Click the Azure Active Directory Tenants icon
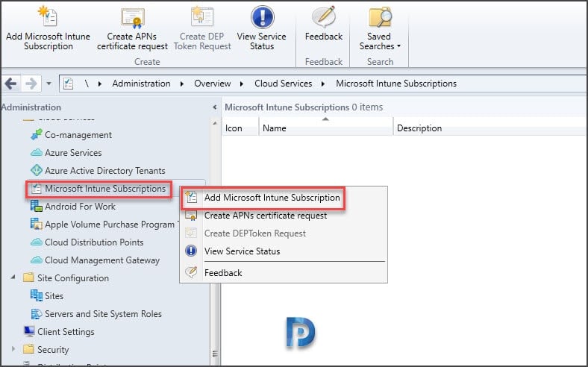The height and width of the screenshot is (367, 588). tap(37, 170)
